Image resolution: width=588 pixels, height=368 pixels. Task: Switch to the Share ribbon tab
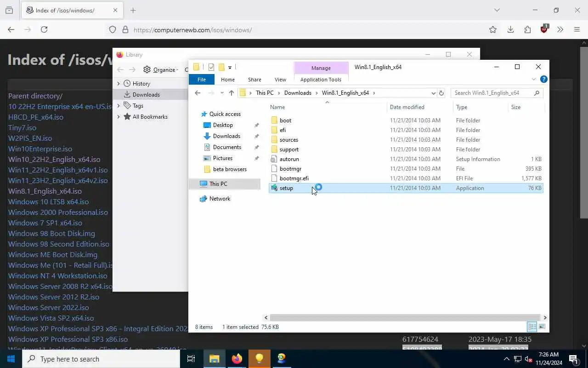point(254,80)
